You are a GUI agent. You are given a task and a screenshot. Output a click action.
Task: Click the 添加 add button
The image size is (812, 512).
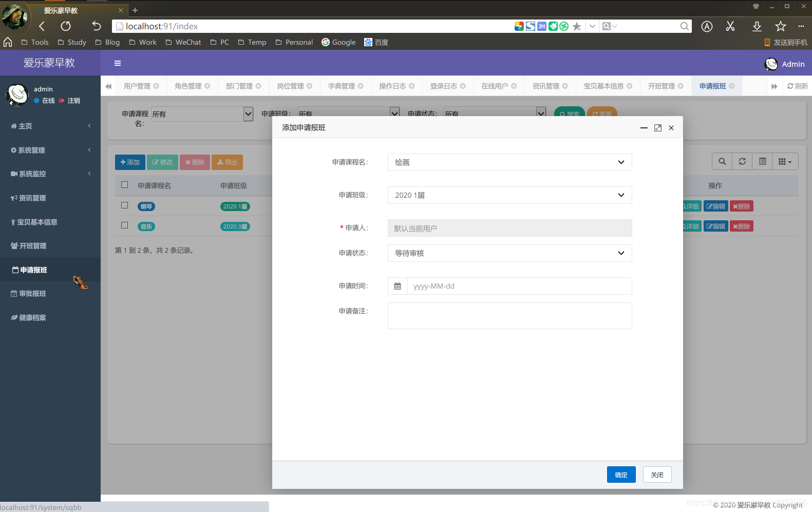point(130,162)
